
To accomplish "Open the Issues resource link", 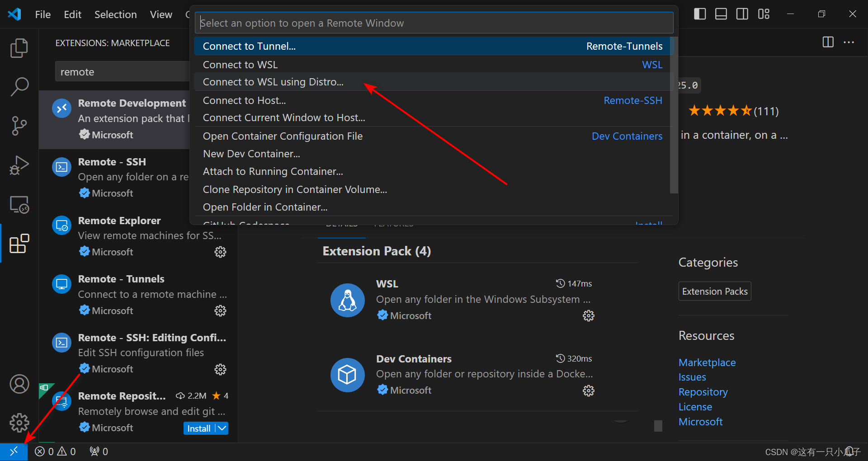I will (692, 377).
